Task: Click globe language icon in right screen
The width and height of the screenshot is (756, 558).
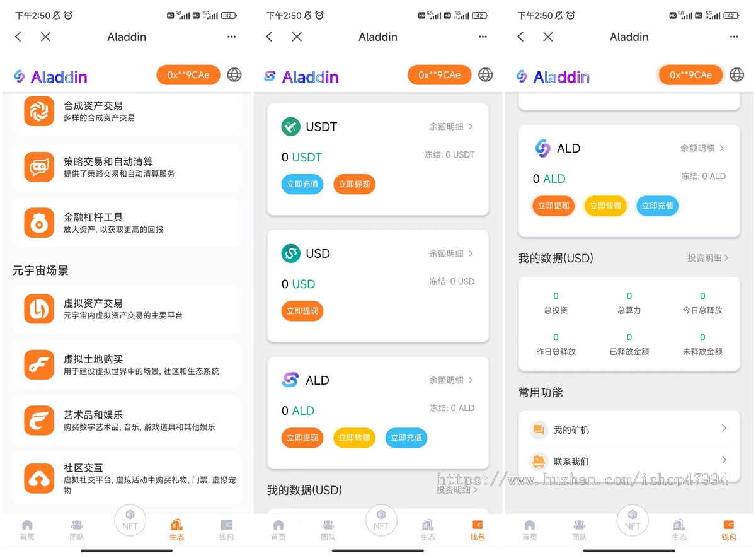Action: 736,75
